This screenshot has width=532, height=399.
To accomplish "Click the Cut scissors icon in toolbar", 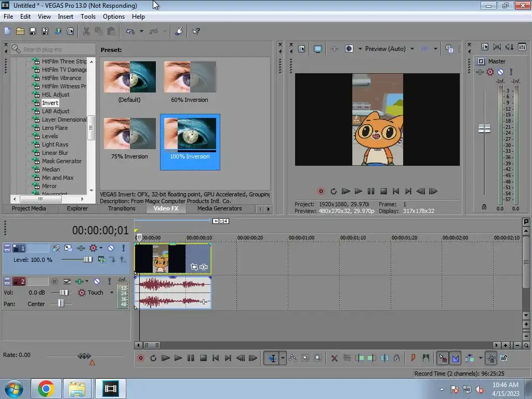I will tap(86, 31).
